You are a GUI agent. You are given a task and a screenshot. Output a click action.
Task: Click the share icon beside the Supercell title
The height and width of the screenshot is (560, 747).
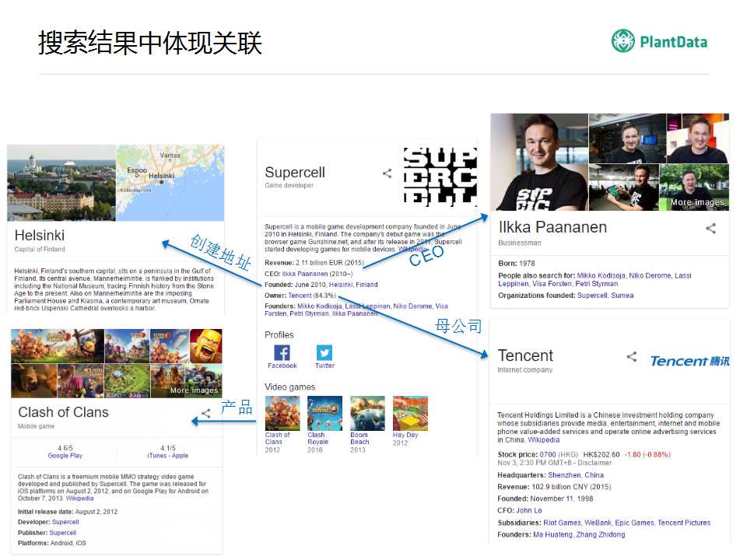click(x=387, y=174)
